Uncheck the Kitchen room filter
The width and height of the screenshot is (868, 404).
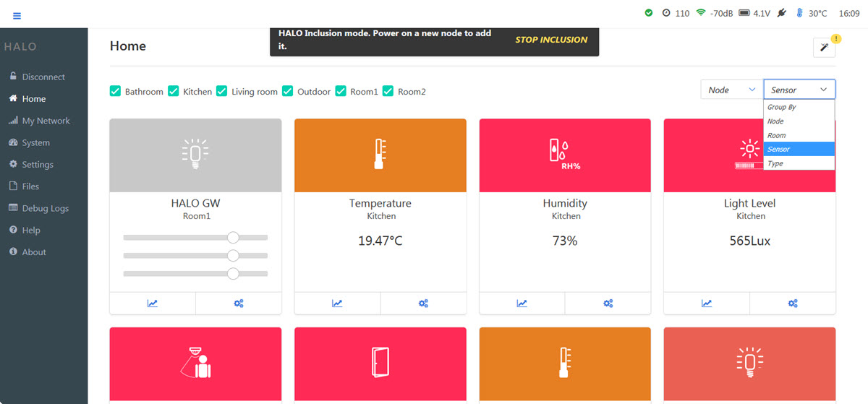(x=174, y=91)
